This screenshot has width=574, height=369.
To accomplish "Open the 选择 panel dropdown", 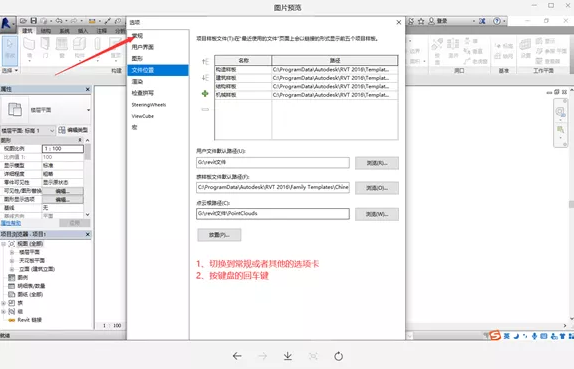I will pos(10,70).
